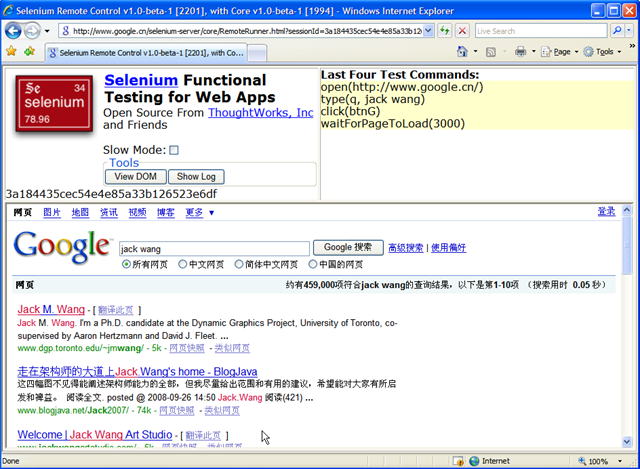Click the Add to Favorites icon
640x469 pixels.
29,51
